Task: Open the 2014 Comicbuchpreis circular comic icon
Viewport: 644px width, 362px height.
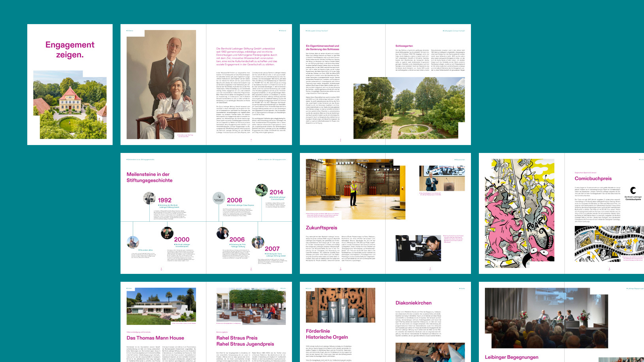Action: click(x=261, y=190)
